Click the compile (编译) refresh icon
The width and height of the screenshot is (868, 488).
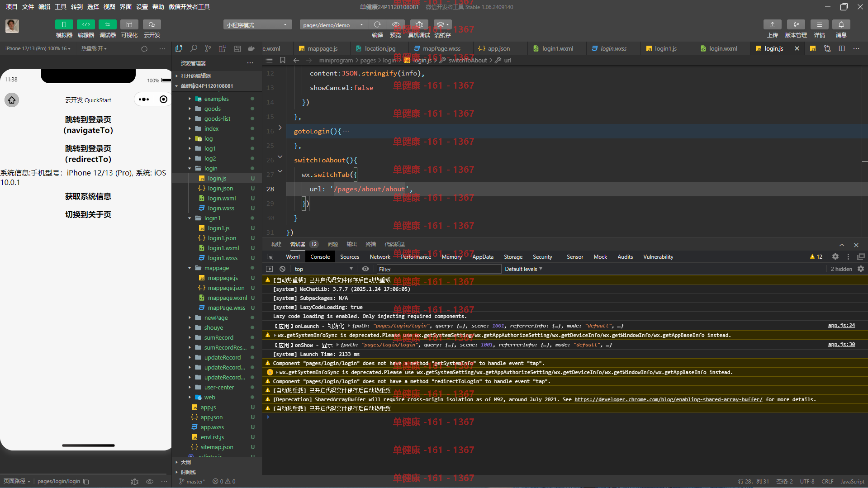coord(377,24)
